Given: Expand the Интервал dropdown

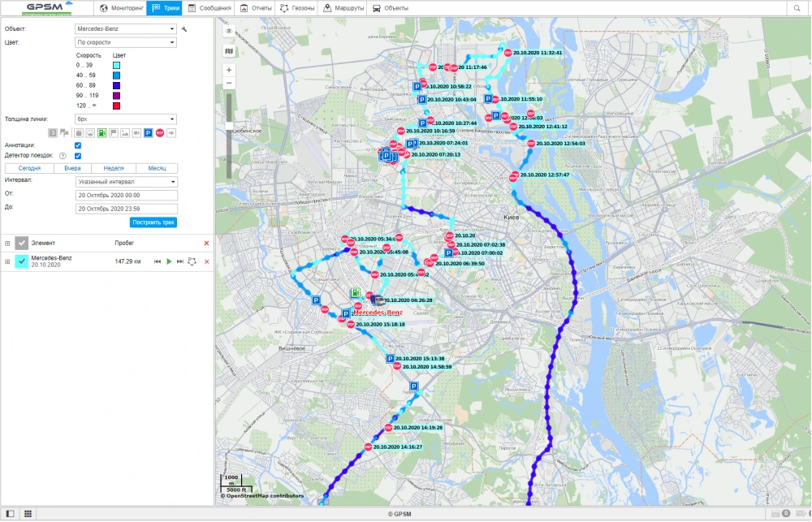Looking at the screenshot, I should 126,182.
